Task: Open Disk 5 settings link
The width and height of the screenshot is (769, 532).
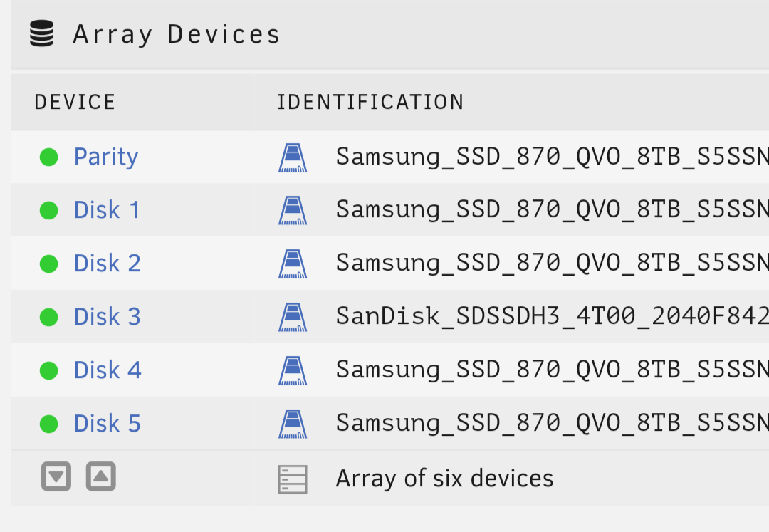Action: coord(108,424)
